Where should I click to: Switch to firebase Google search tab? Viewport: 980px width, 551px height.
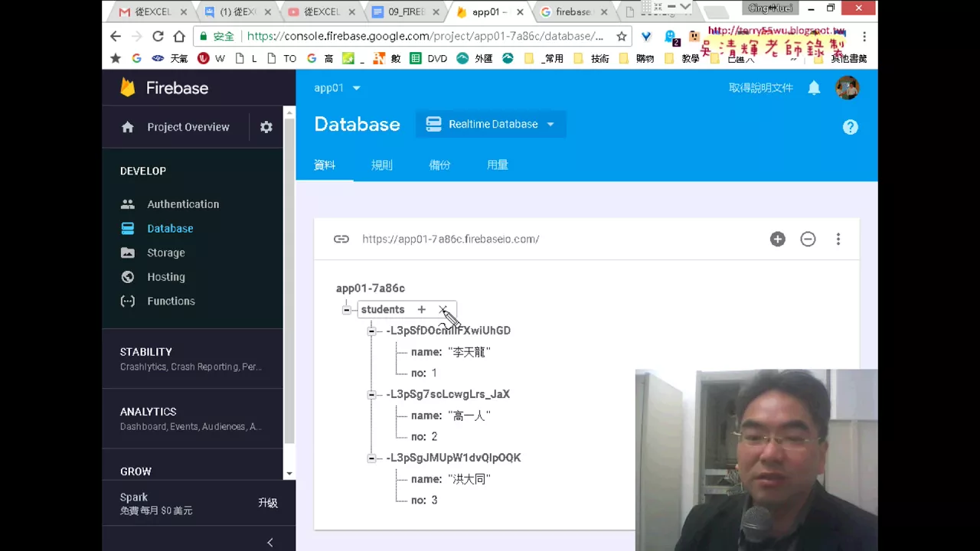click(x=573, y=11)
